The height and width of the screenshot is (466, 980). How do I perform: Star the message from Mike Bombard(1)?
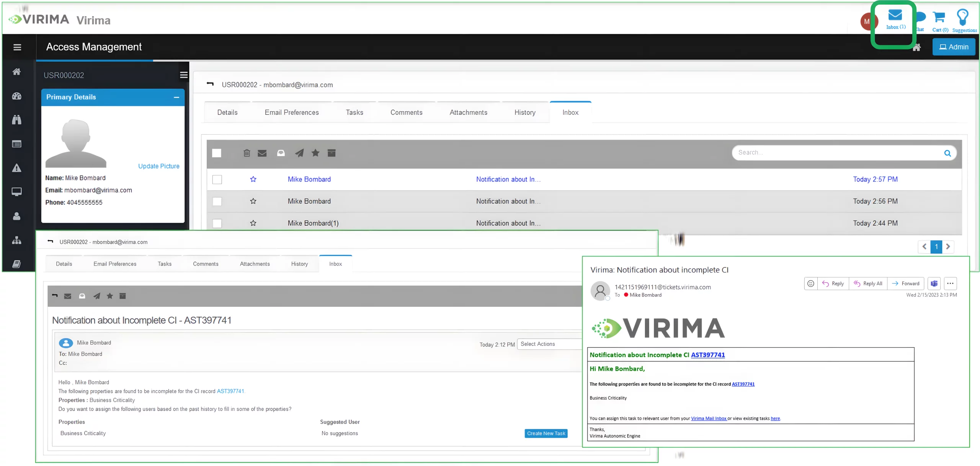253,223
